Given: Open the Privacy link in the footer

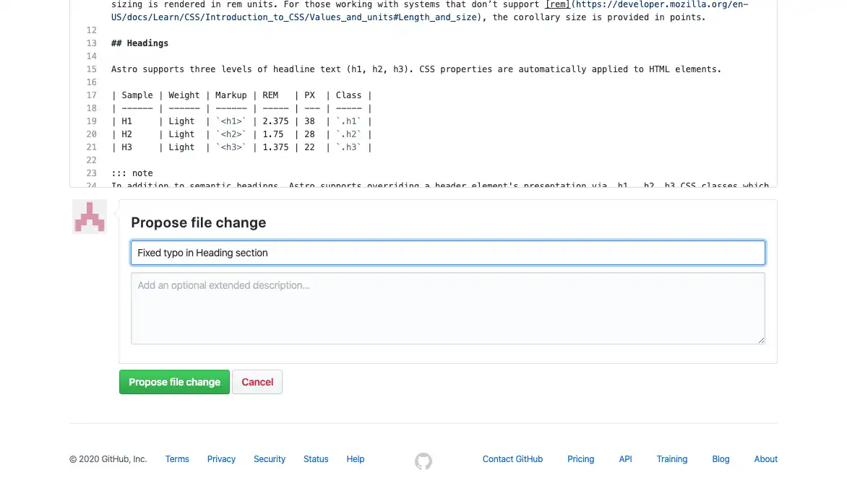Looking at the screenshot, I should 221,459.
